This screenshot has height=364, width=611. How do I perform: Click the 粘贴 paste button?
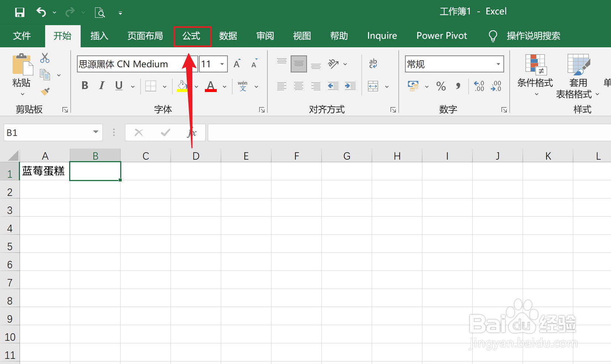tap(22, 70)
